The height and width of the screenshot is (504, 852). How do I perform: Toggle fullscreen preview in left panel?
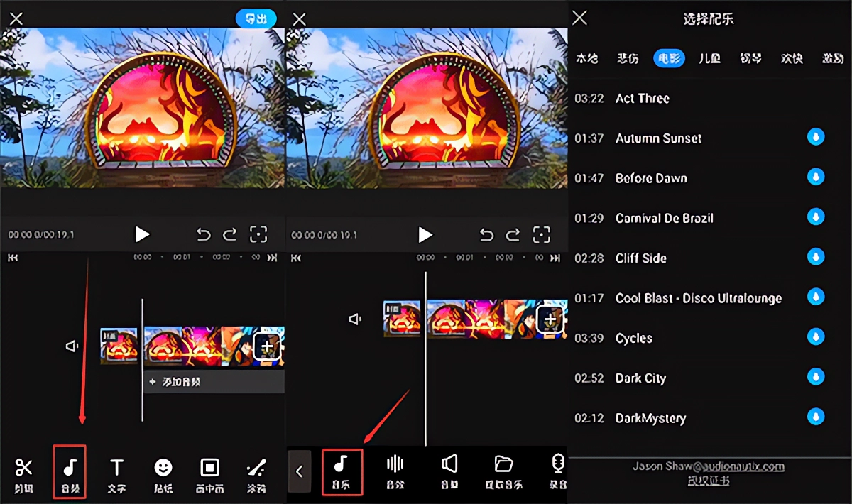(x=258, y=234)
